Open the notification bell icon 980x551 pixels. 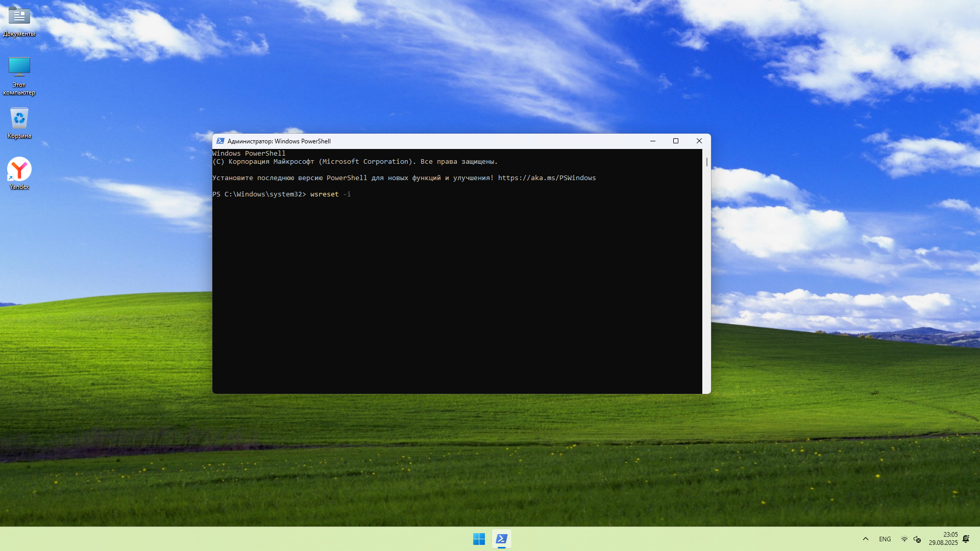pyautogui.click(x=966, y=539)
